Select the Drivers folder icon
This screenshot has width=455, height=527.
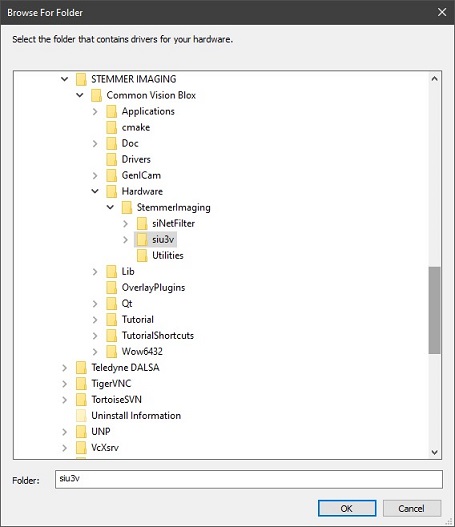click(x=111, y=159)
